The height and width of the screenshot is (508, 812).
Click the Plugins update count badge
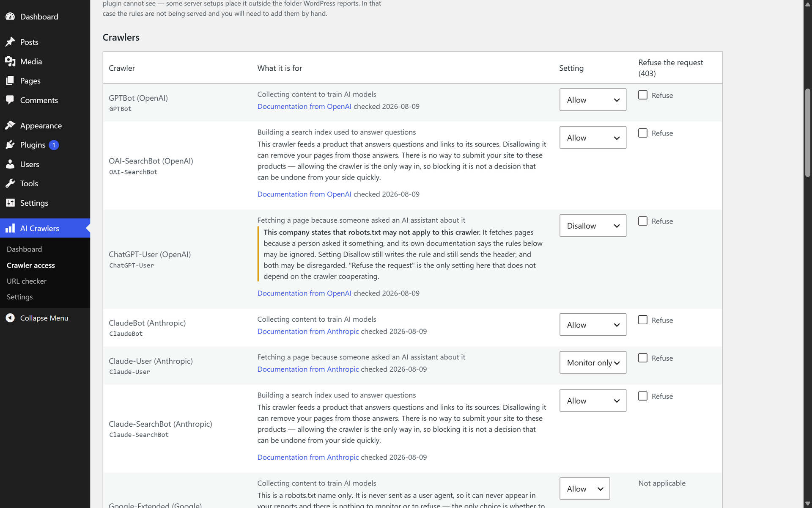tap(54, 145)
